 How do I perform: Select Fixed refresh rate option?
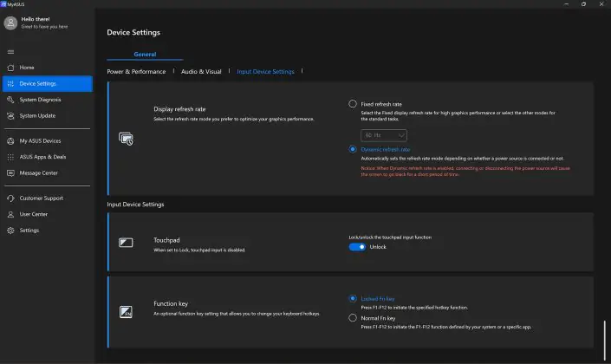pyautogui.click(x=353, y=104)
